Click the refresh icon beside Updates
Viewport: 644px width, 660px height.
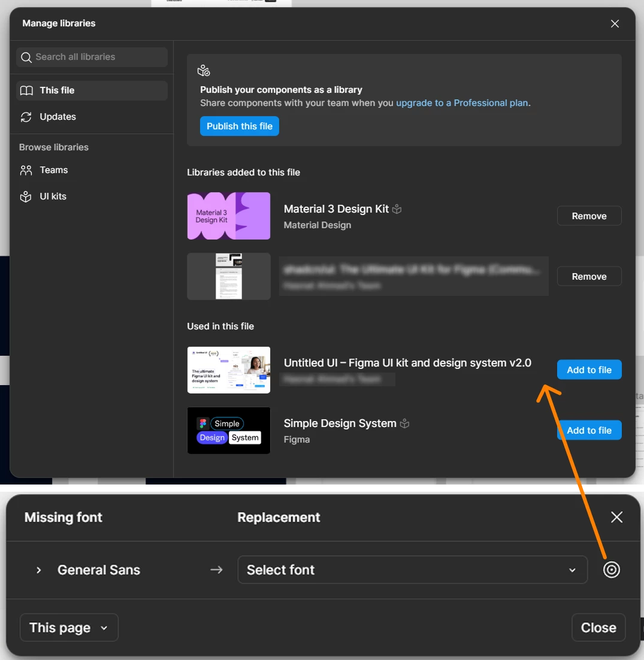[26, 117]
